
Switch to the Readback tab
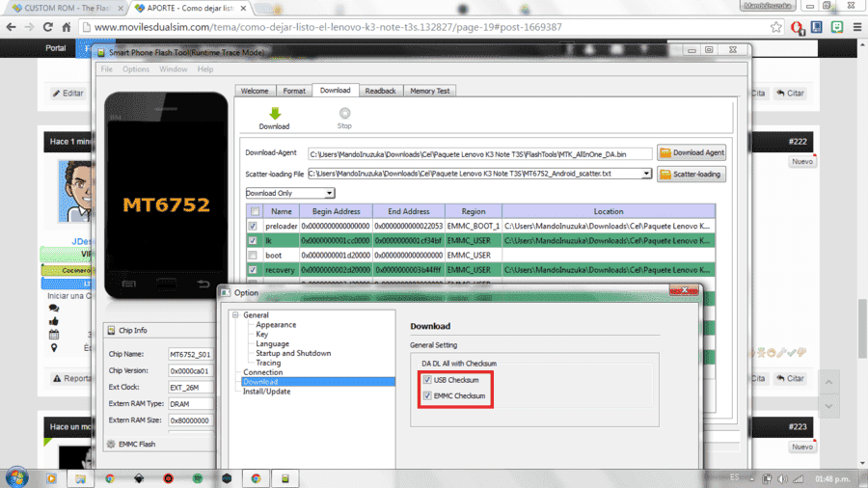click(380, 91)
